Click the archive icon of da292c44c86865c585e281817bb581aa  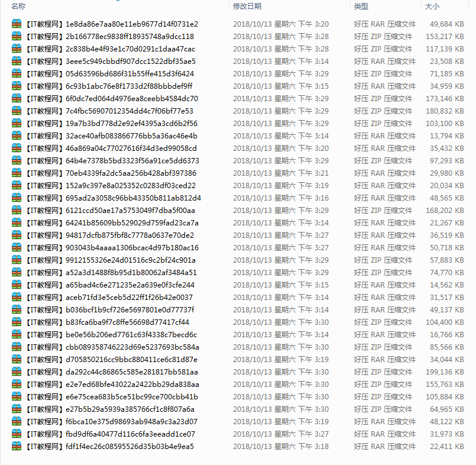point(16,372)
